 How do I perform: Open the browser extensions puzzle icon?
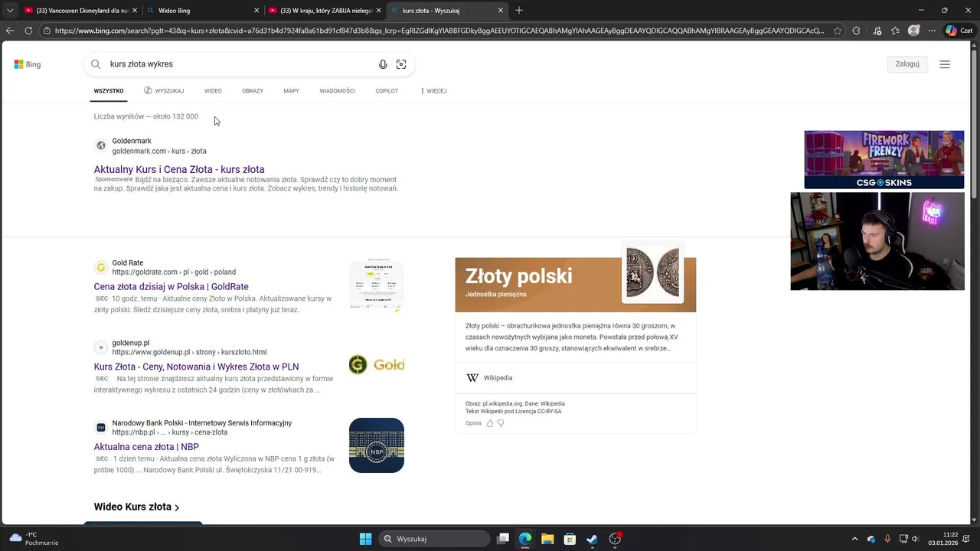point(856,31)
